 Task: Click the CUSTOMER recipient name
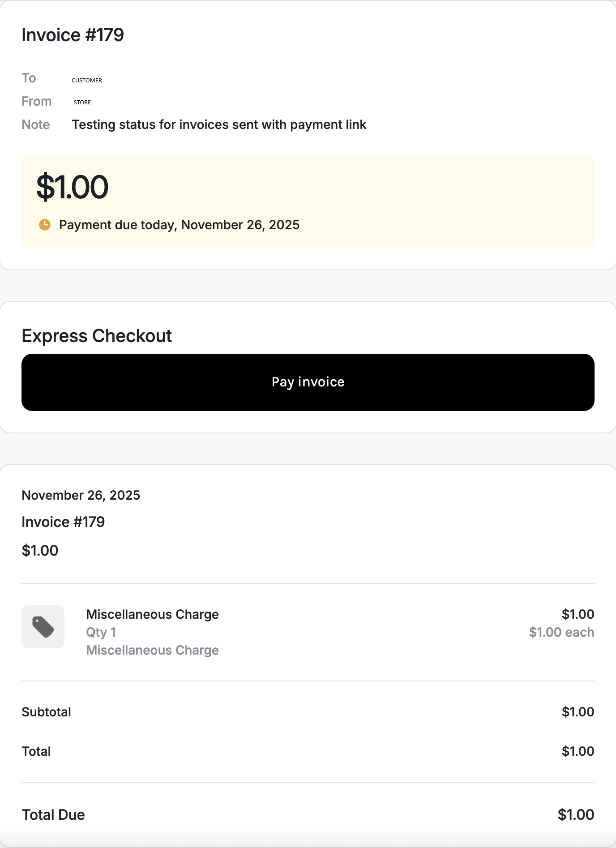click(87, 81)
